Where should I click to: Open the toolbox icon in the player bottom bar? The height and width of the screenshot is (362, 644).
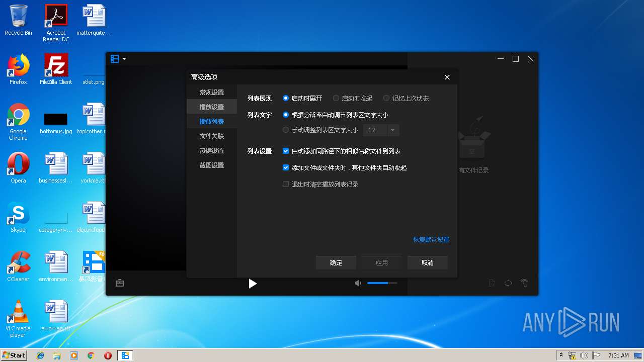tap(120, 283)
